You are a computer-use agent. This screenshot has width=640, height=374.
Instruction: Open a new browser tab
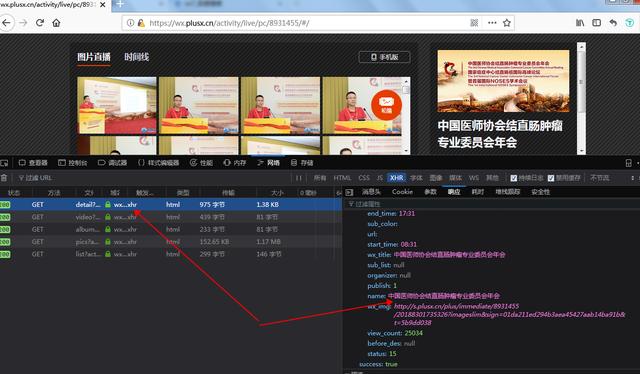click(x=120, y=4)
